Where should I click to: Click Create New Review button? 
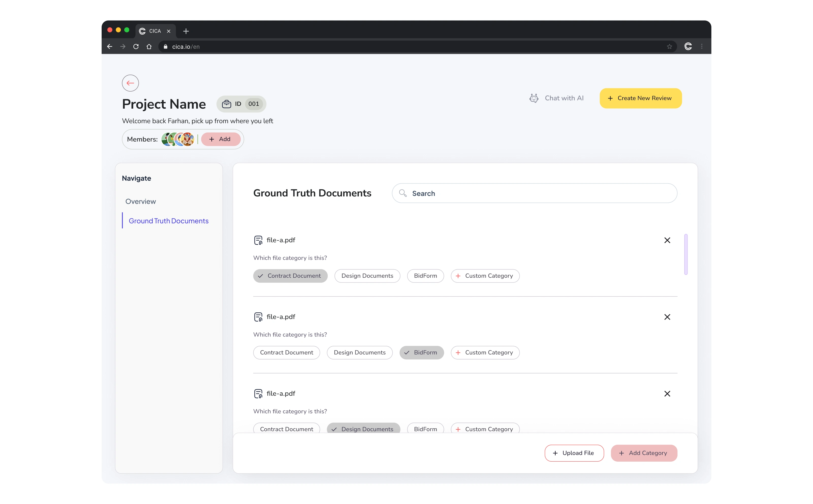click(x=640, y=98)
